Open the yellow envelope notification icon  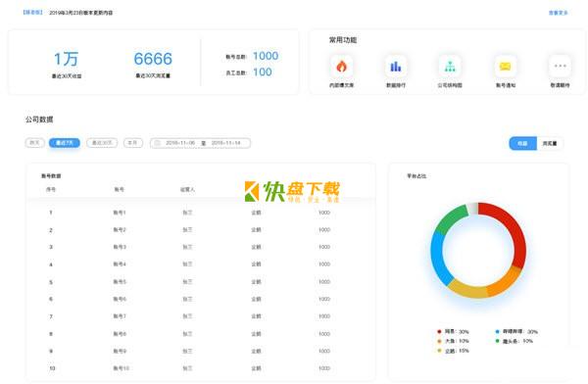tap(505, 67)
